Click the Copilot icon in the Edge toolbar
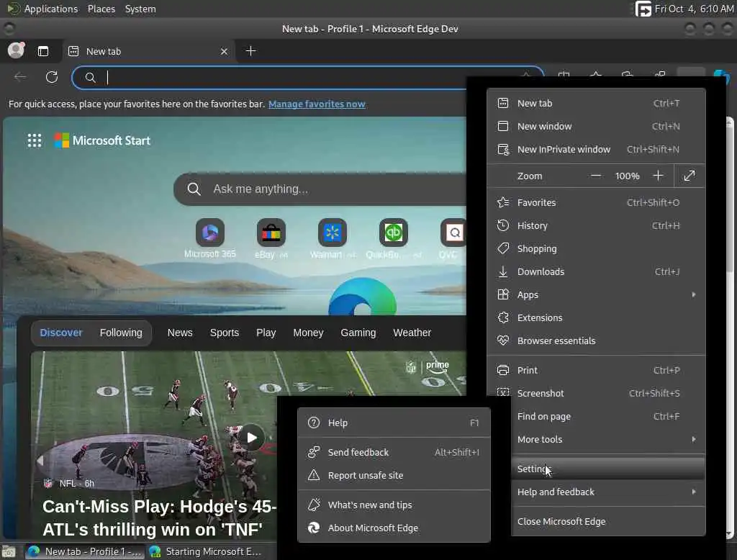Screen dimensions: 737x560 [722, 76]
